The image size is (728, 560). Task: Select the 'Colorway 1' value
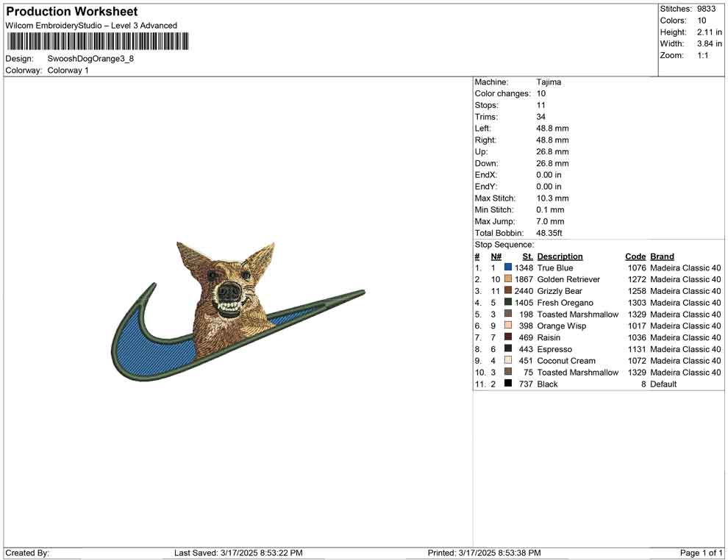click(68, 71)
